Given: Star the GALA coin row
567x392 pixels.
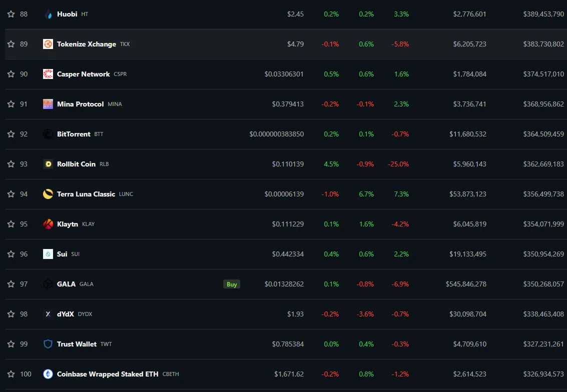Looking at the screenshot, I should point(11,284).
